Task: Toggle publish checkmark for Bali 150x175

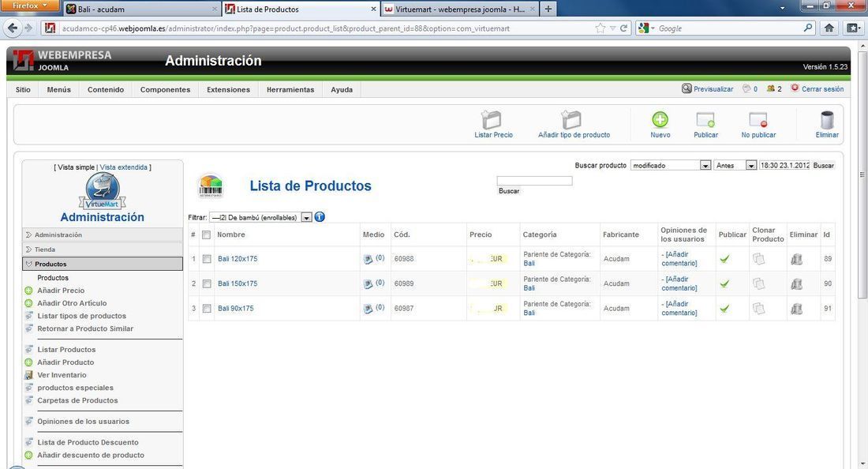Action: [724, 283]
